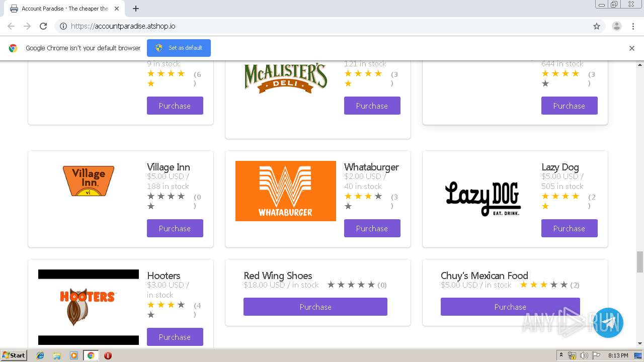Screen dimensions: 644x362
Task: Click the first star of Chuy's rating
Action: (524, 285)
